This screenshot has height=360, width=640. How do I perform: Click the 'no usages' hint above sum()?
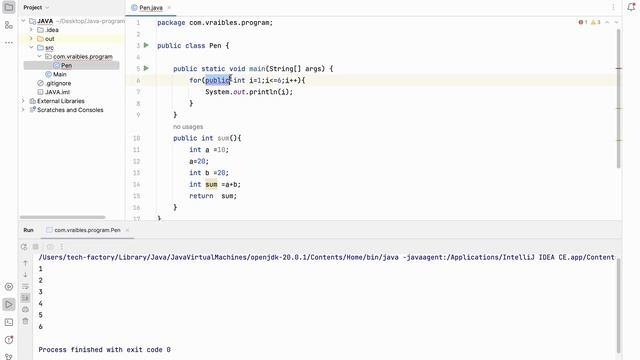click(x=188, y=127)
